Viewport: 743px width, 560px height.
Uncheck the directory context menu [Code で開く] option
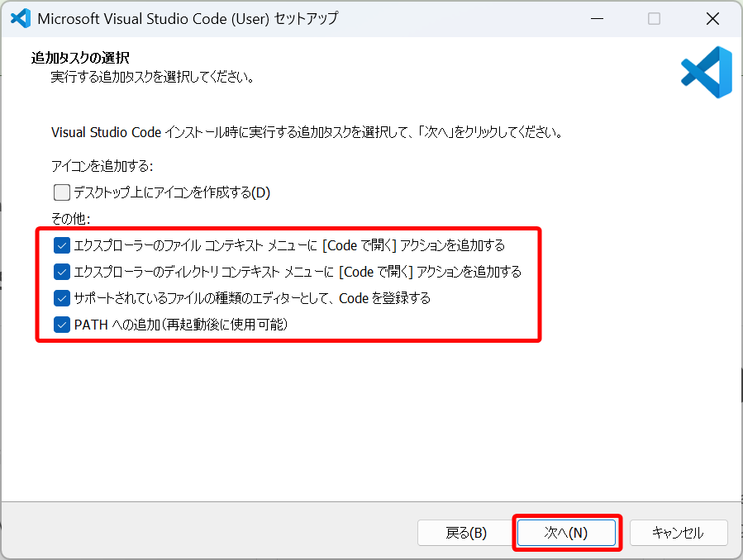[62, 272]
